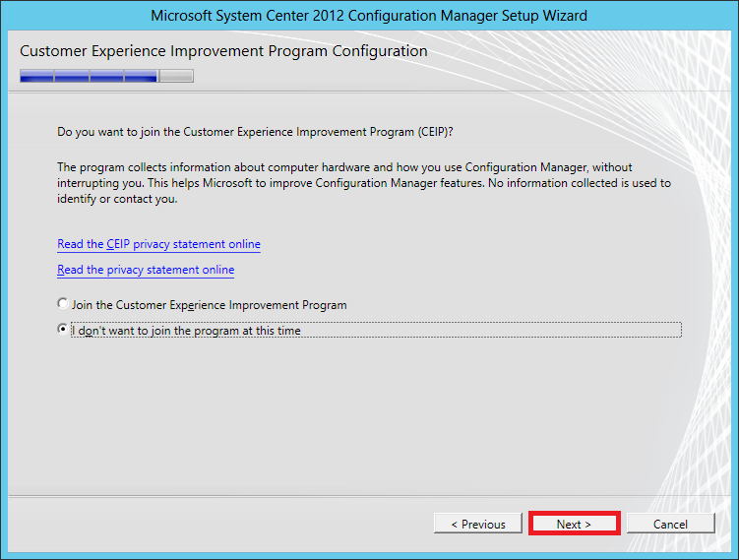Choose the don't want to join radio button
The height and width of the screenshot is (560, 739).
click(64, 331)
